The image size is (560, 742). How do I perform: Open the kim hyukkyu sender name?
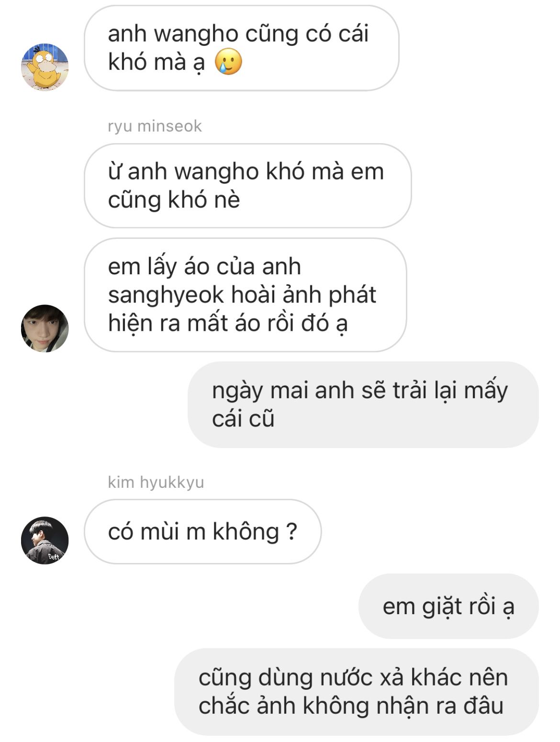(156, 482)
